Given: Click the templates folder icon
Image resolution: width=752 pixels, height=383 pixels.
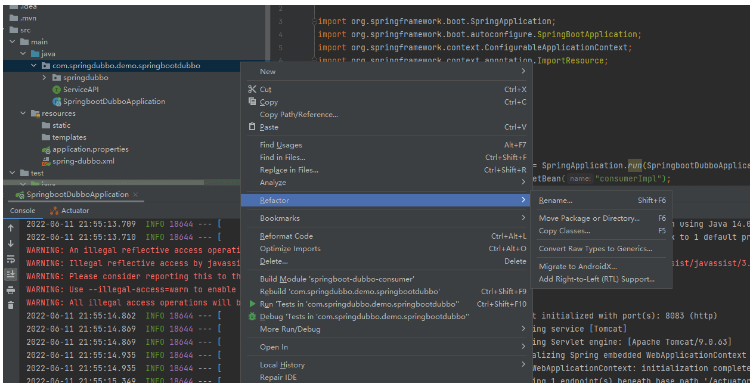Looking at the screenshot, I should (46, 138).
